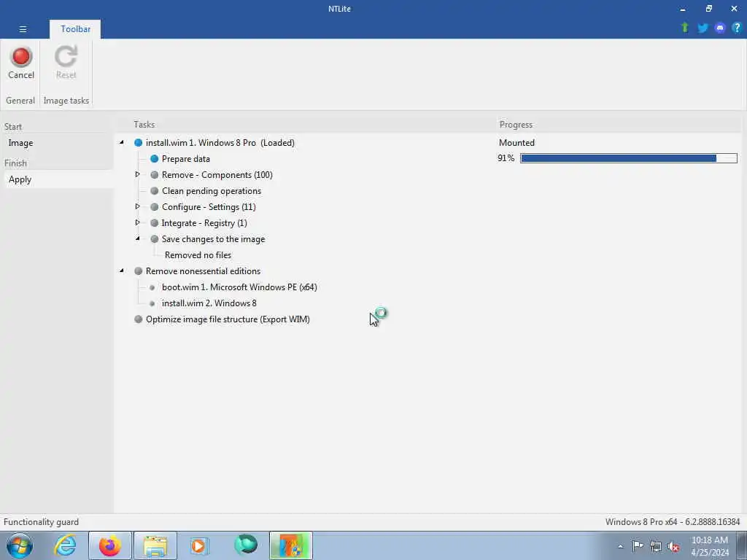
Task: Open the hamburger menu icon
Action: pyautogui.click(x=23, y=29)
